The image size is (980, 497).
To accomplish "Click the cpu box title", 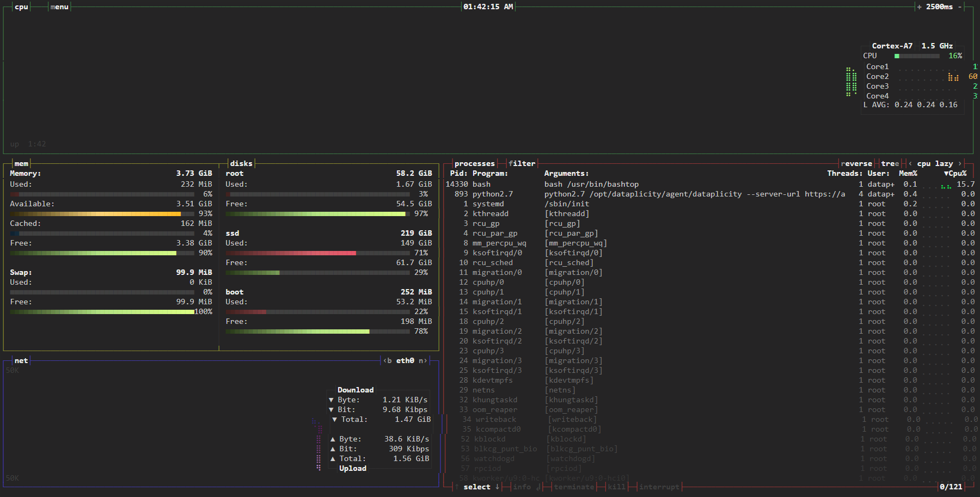I will (x=21, y=7).
